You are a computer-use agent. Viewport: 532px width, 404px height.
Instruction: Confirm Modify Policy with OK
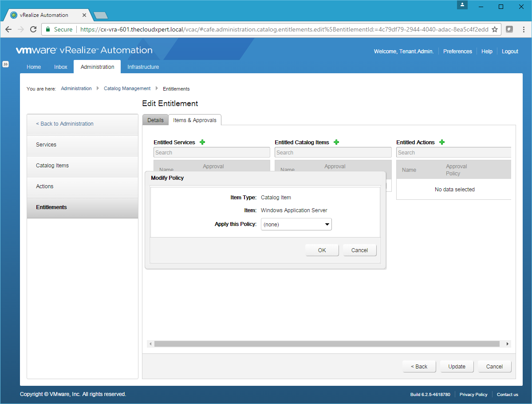coord(322,250)
